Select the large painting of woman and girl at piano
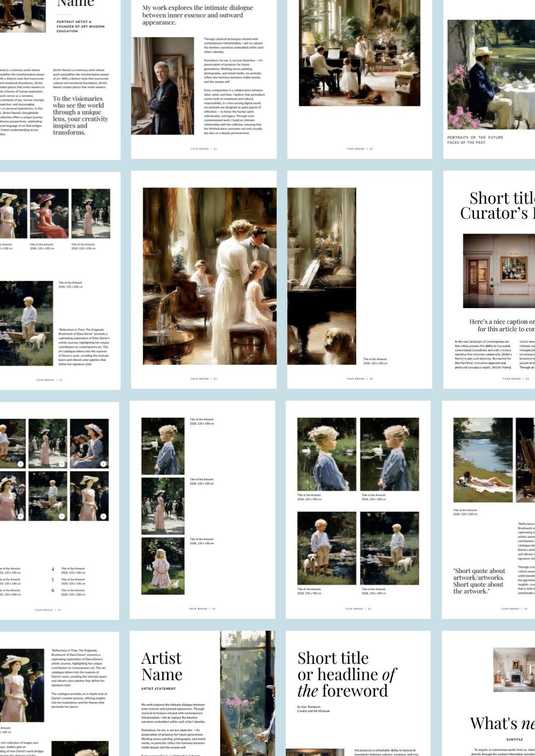This screenshot has height=756, width=535. coord(209,276)
